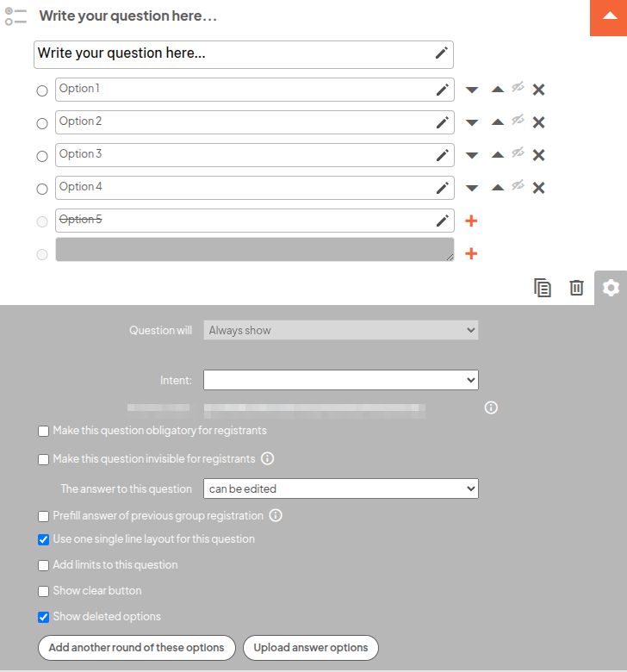Image resolution: width=627 pixels, height=672 pixels.
Task: Edit Option 4 text with pencil icon
Action: (443, 188)
